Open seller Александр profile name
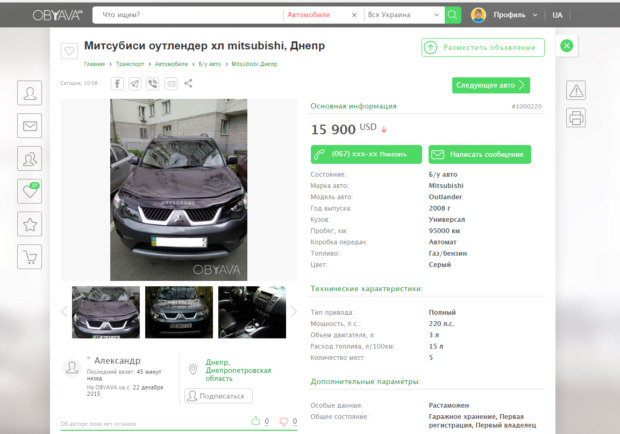Image resolution: width=620 pixels, height=434 pixels. click(117, 360)
